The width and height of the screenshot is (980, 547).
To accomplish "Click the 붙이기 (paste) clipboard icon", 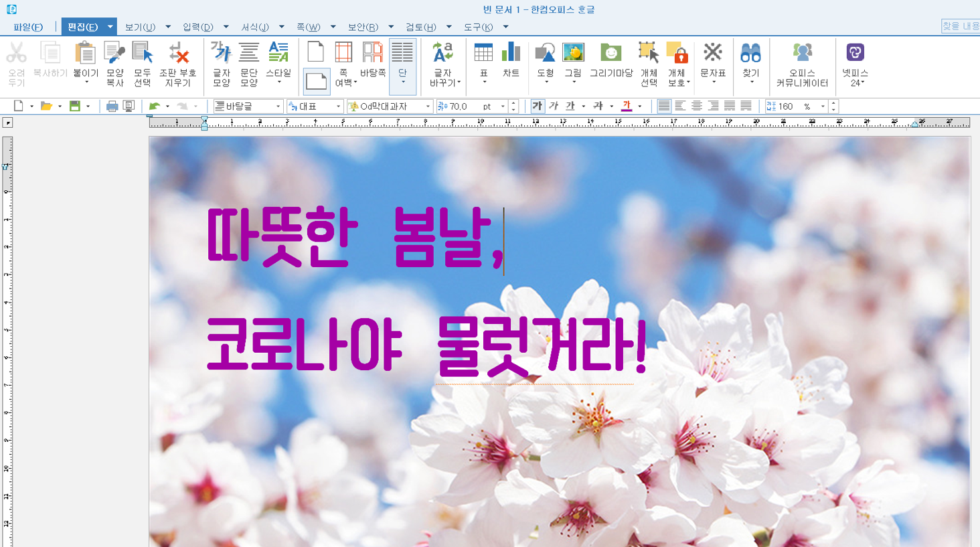I will click(x=85, y=53).
